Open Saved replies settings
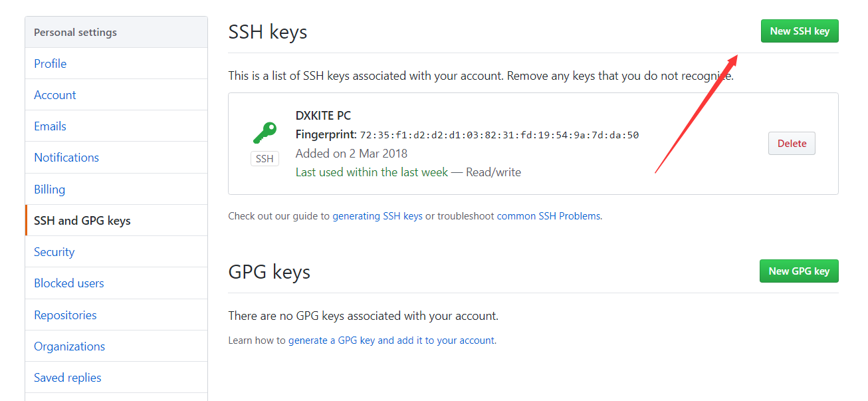Screen dimensions: 868x401 tap(68, 378)
